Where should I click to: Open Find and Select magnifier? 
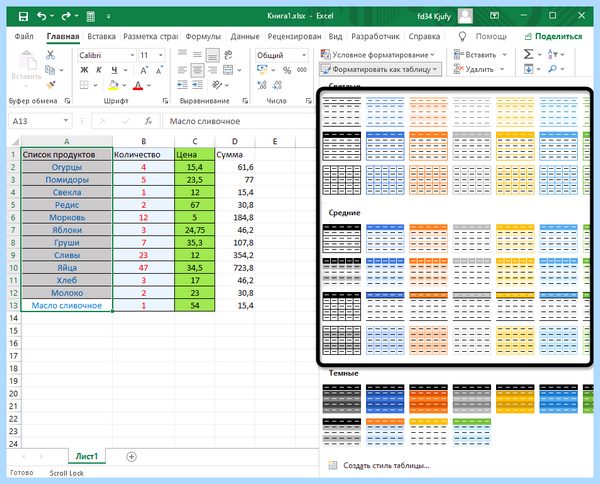pyautogui.click(x=552, y=69)
